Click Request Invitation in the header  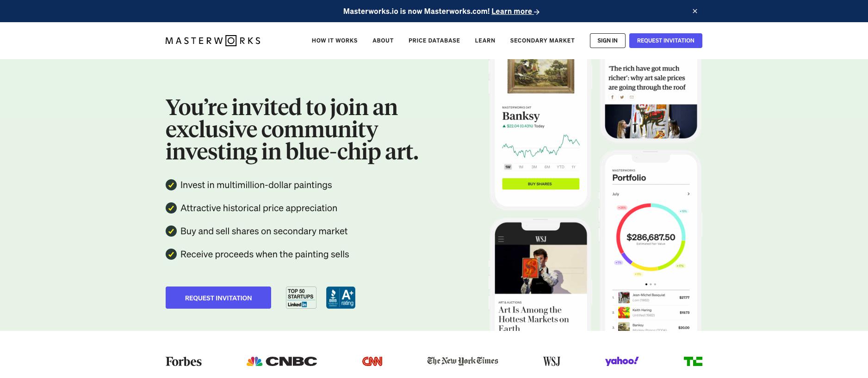coord(665,41)
